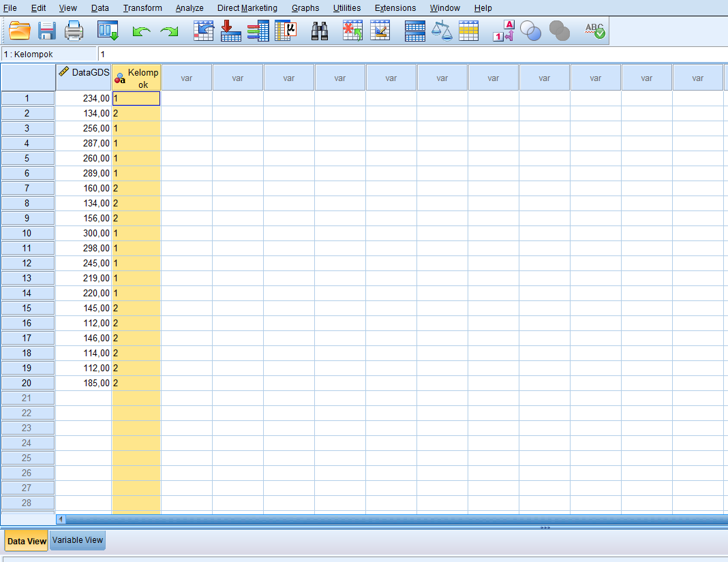This screenshot has height=562, width=728.
Task: Insert cases icon
Action: [353, 31]
